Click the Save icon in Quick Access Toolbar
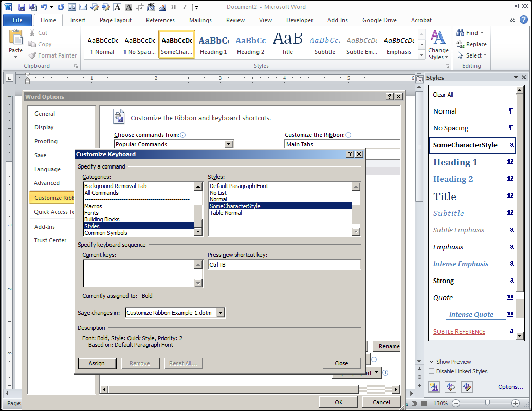The width and height of the screenshot is (532, 411). [22, 7]
